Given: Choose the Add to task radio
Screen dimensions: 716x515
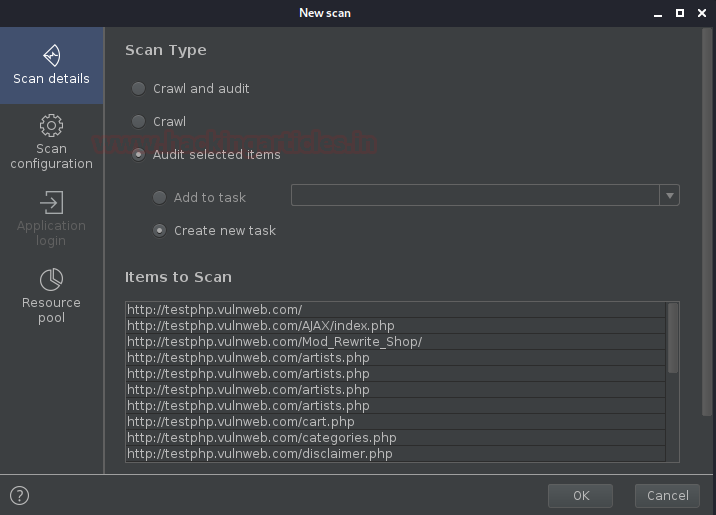Looking at the screenshot, I should point(159,197).
